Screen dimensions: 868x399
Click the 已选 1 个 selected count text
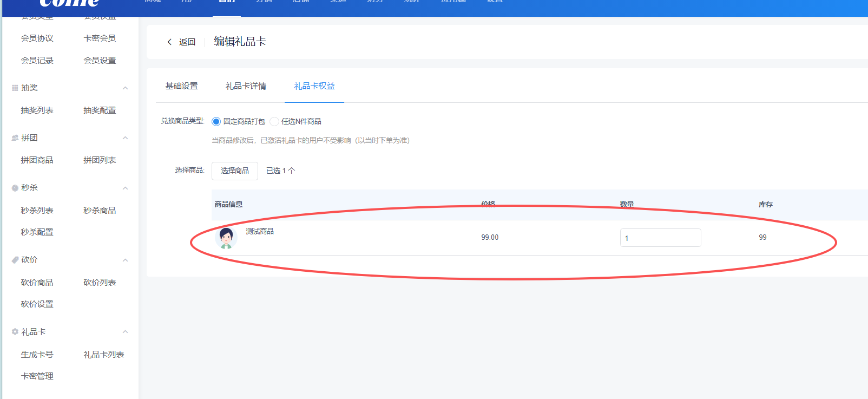coord(280,171)
